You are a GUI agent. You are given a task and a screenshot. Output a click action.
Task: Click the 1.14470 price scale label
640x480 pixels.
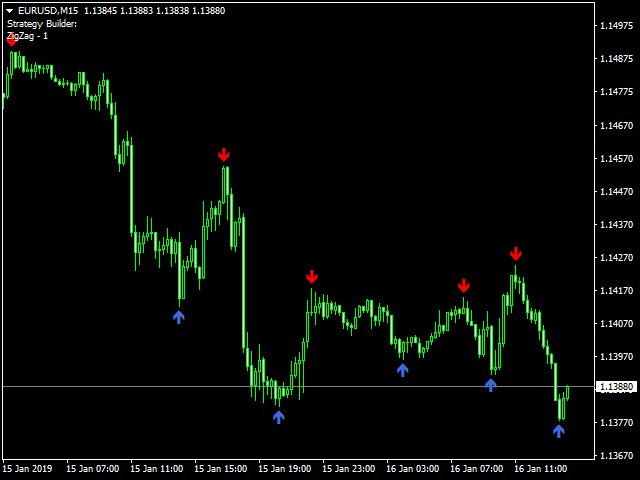pos(616,191)
